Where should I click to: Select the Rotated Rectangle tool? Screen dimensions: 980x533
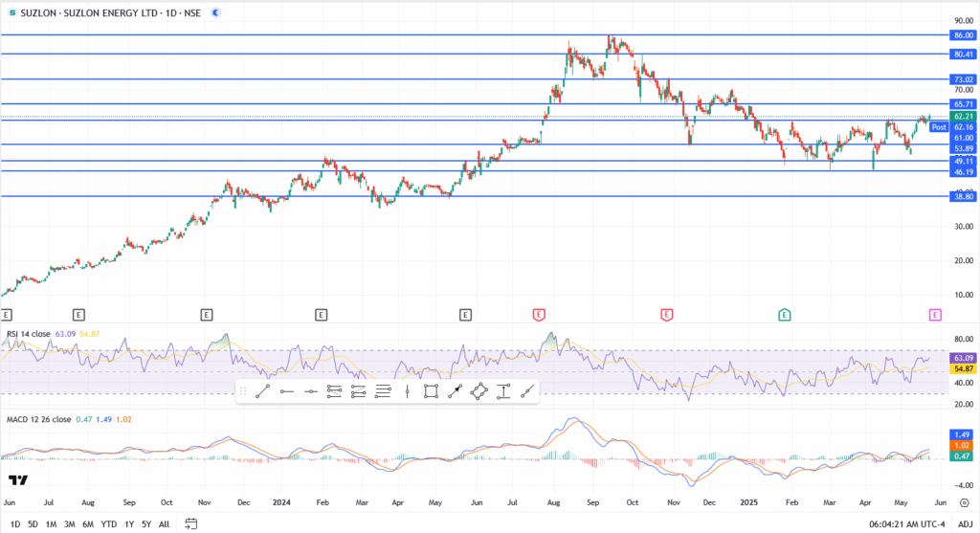479,390
